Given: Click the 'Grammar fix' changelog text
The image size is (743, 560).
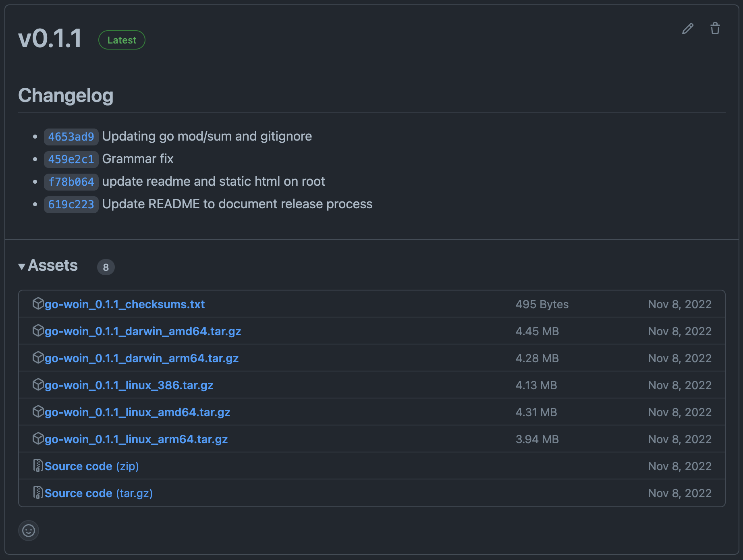Looking at the screenshot, I should pos(138,159).
